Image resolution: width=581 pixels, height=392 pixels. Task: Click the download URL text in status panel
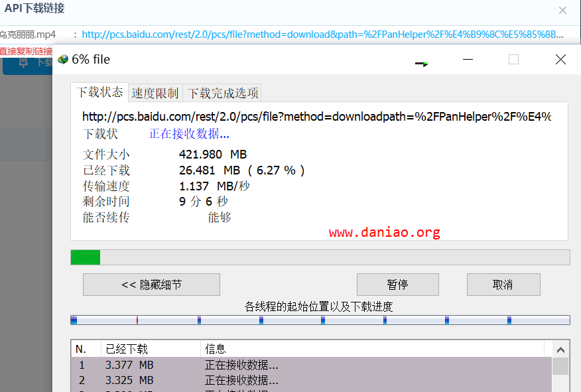317,117
